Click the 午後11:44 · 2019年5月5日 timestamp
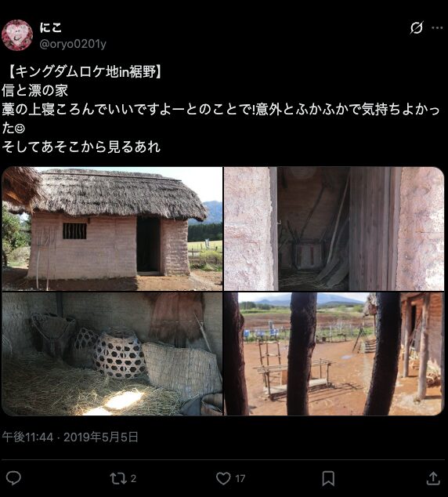 point(70,437)
